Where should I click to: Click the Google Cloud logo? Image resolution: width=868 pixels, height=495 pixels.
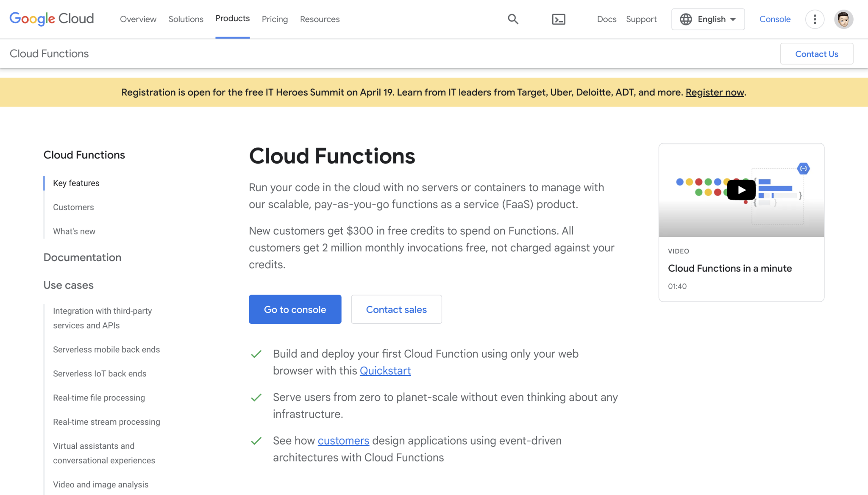51,19
